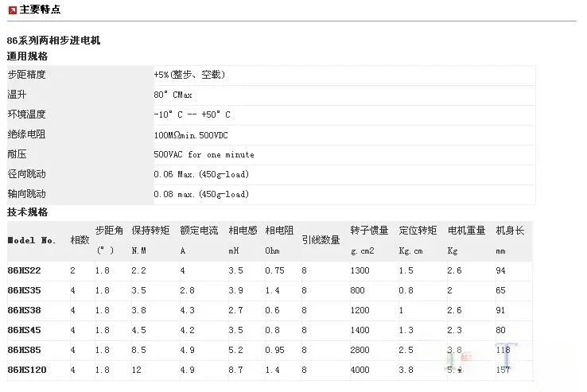Click the red arrow icon beside 主要特点
The image size is (587, 392).
point(13,10)
